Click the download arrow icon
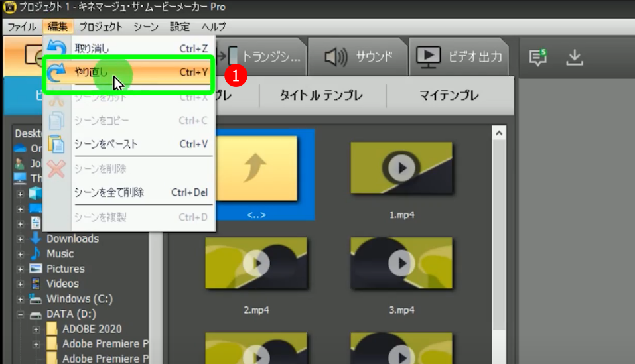The height and width of the screenshot is (364, 635). point(574,58)
